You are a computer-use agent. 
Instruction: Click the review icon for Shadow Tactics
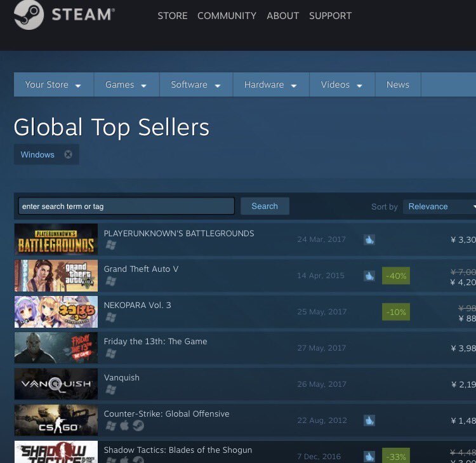(x=369, y=456)
